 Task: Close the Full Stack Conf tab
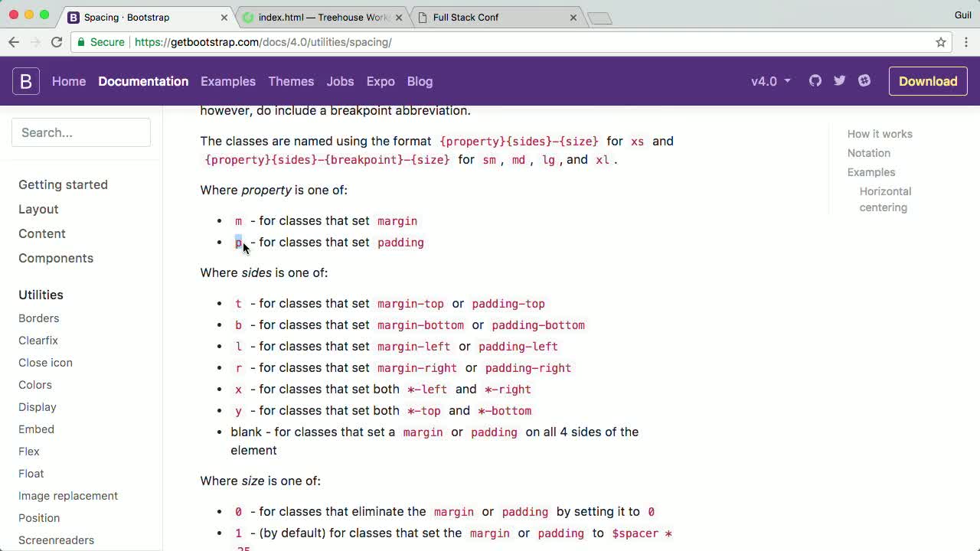pyautogui.click(x=573, y=17)
